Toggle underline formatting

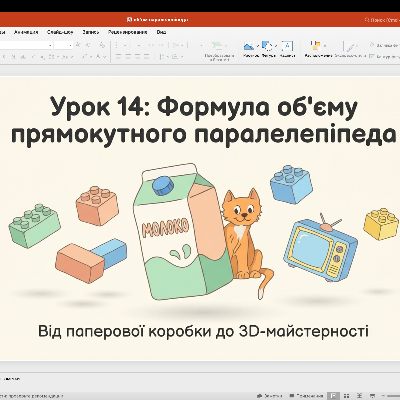coord(14,57)
